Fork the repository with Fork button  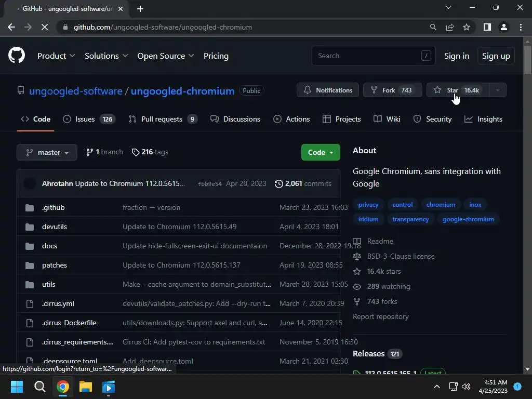(x=393, y=90)
